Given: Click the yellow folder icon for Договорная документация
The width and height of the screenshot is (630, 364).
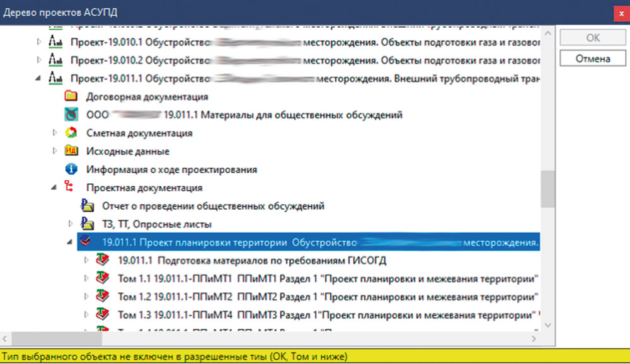Looking at the screenshot, I should pyautogui.click(x=72, y=96).
